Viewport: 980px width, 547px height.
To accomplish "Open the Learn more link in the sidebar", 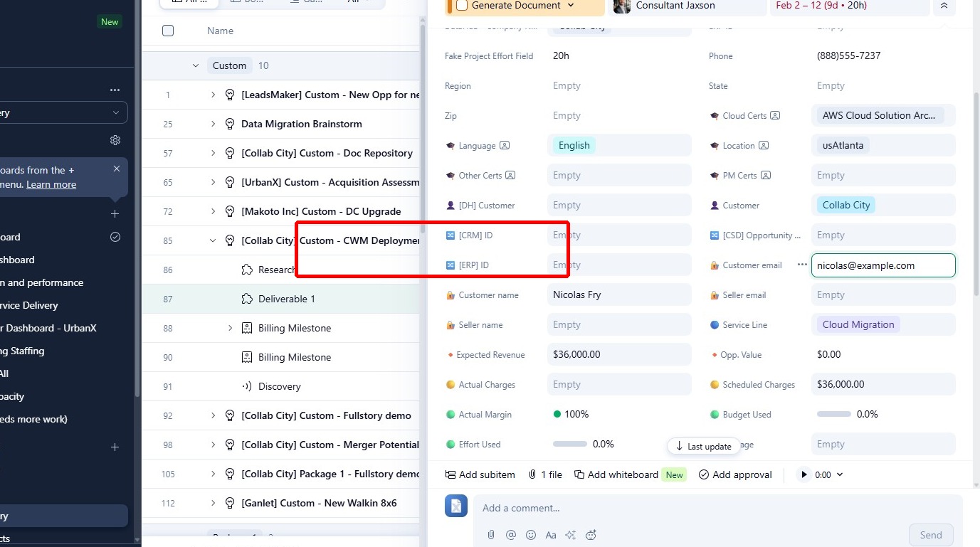I will click(x=51, y=184).
